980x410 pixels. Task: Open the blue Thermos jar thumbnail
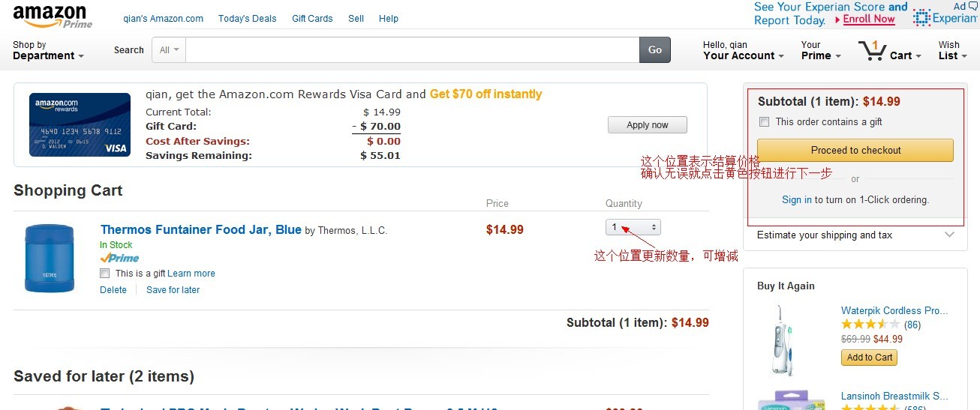50,259
